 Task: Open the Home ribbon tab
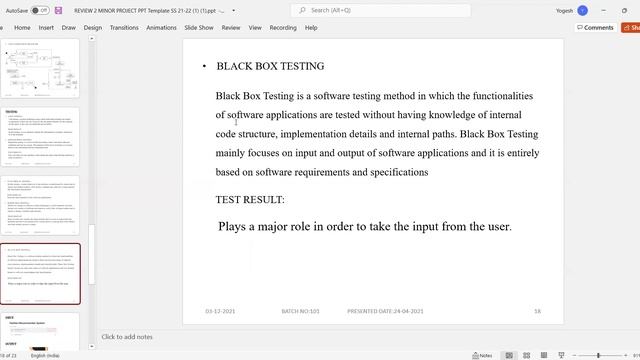22,28
